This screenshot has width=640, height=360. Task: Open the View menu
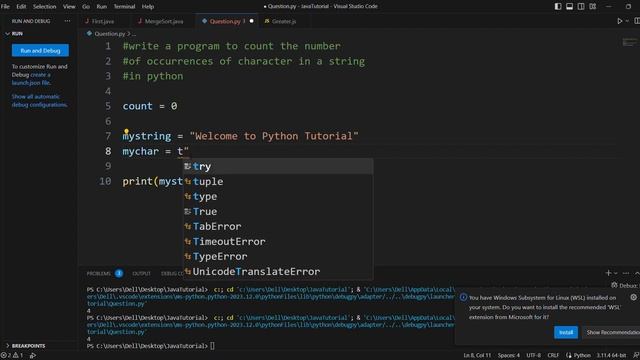coord(69,7)
